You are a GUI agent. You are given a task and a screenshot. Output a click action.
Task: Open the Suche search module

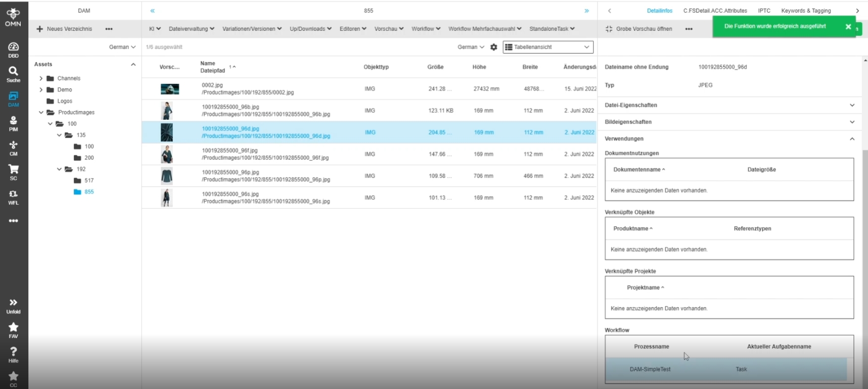point(14,74)
